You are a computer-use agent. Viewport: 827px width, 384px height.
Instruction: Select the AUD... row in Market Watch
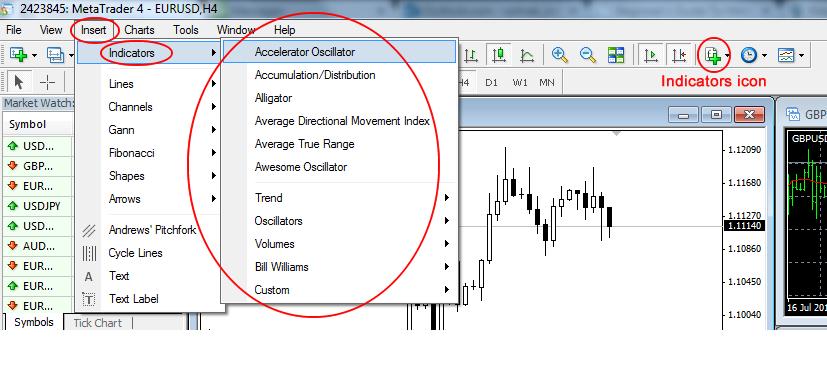(x=38, y=246)
